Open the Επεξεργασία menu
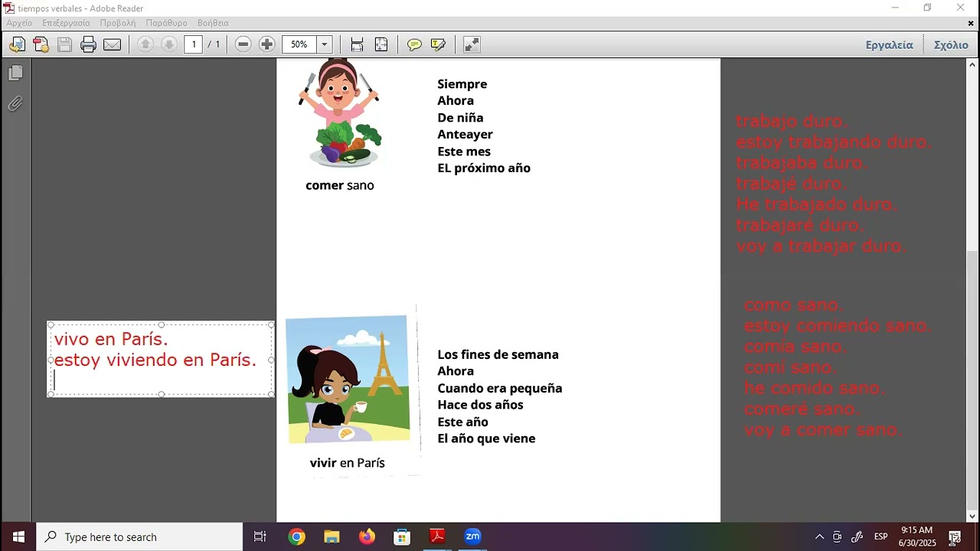980x551 pixels. click(66, 23)
